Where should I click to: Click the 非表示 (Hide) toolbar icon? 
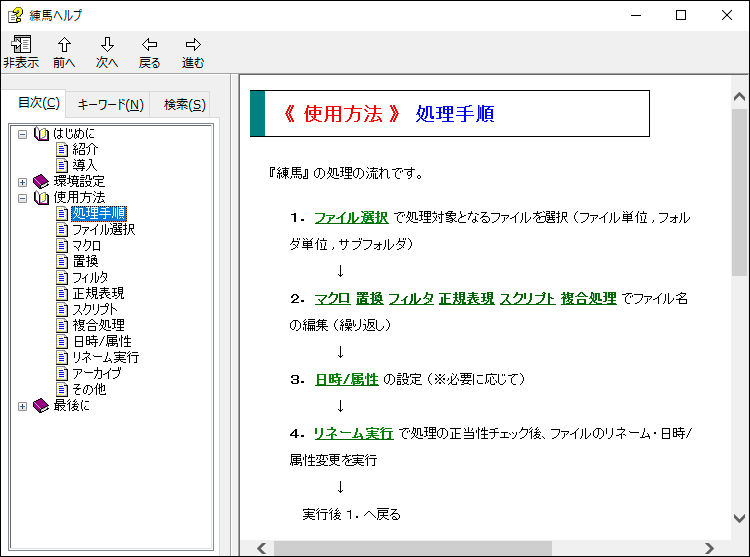tap(21, 44)
